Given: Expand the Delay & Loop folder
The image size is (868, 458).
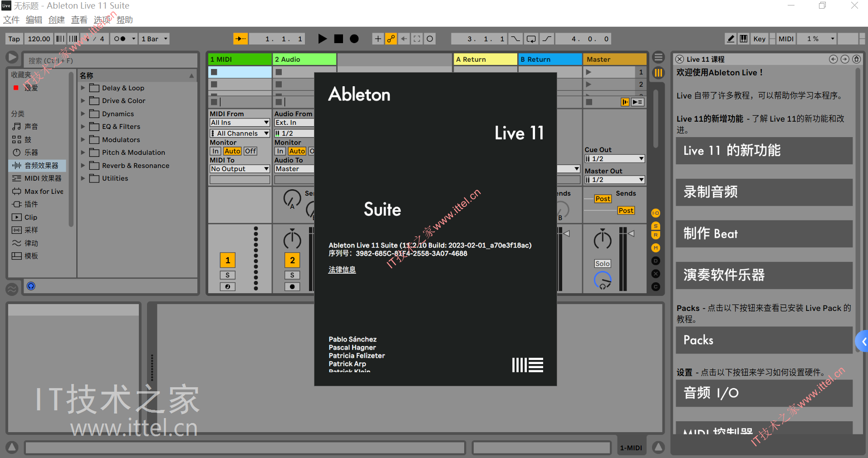Looking at the screenshot, I should click(x=83, y=88).
